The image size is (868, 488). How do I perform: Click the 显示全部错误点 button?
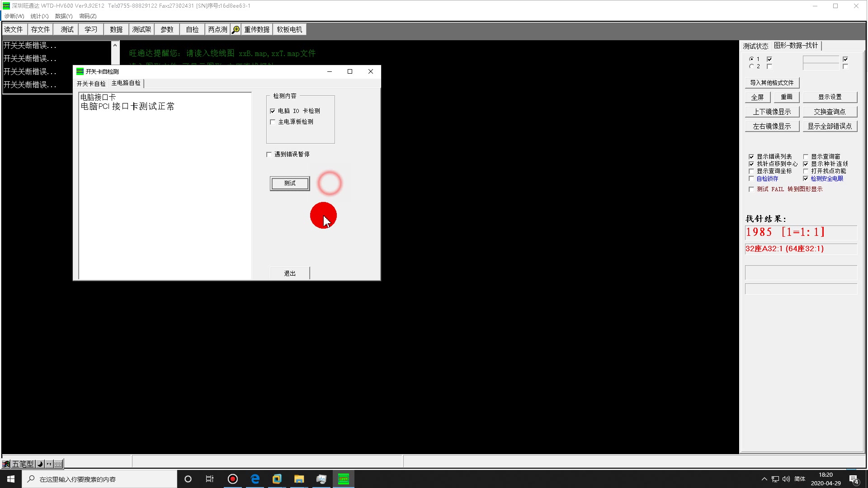[830, 126]
